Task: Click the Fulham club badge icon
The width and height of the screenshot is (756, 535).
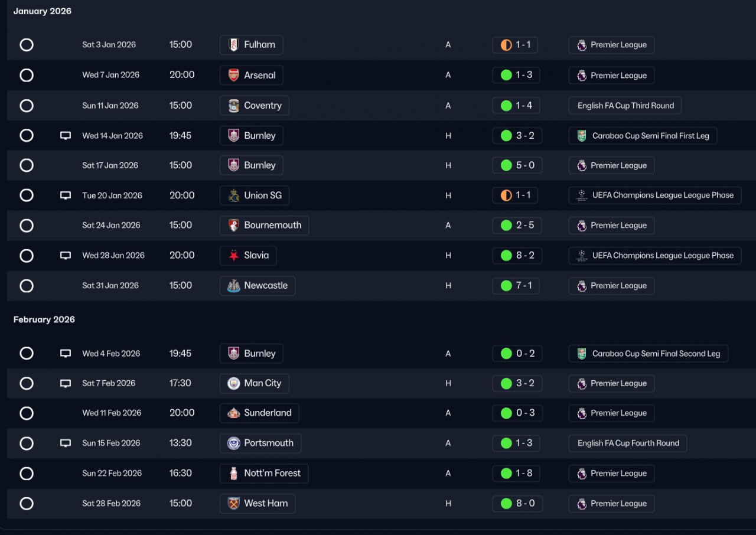Action: point(234,45)
